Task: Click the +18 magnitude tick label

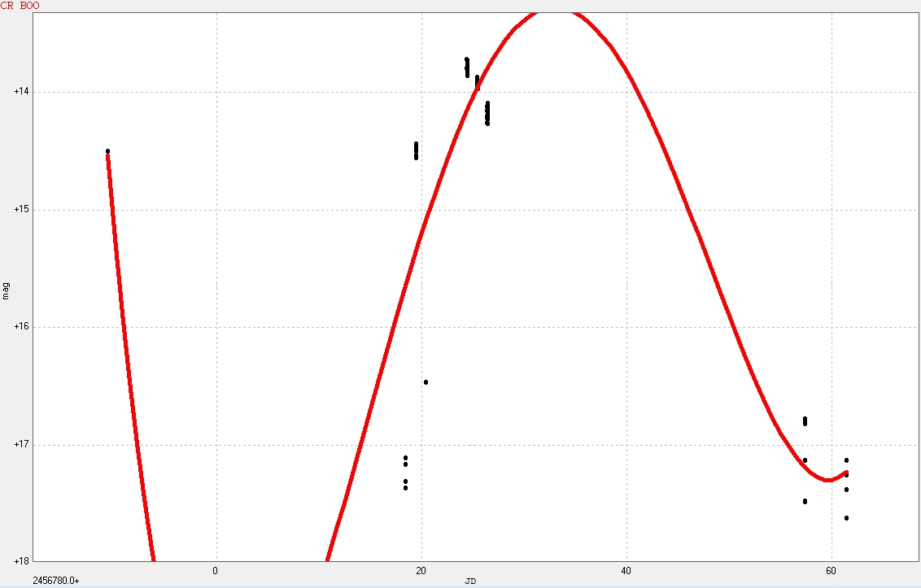Action: (21, 561)
